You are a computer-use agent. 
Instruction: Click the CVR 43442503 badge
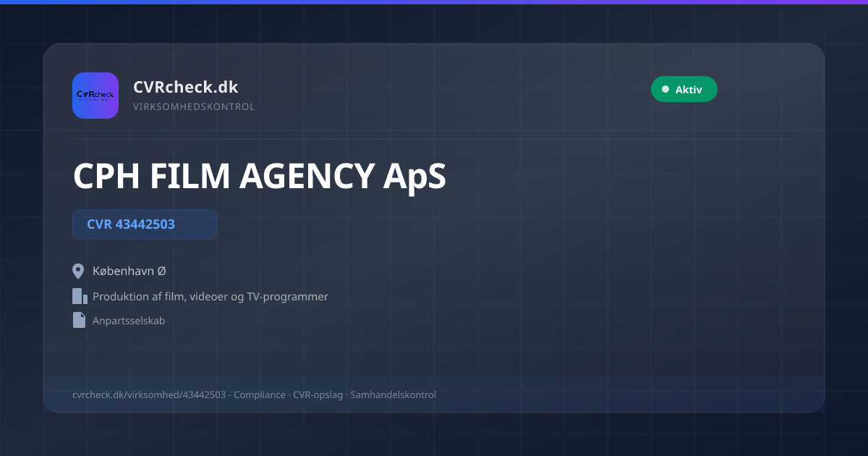pyautogui.click(x=145, y=224)
